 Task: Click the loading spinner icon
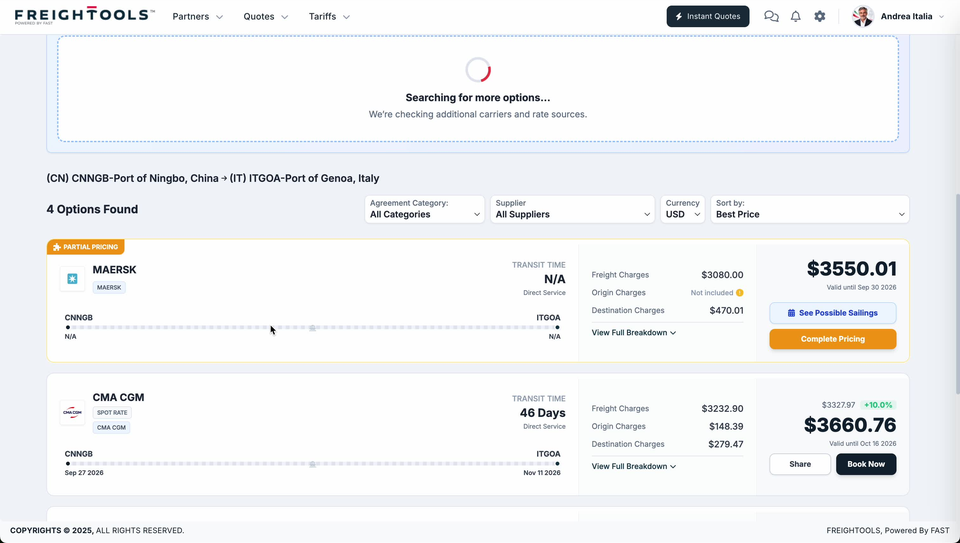pyautogui.click(x=478, y=70)
